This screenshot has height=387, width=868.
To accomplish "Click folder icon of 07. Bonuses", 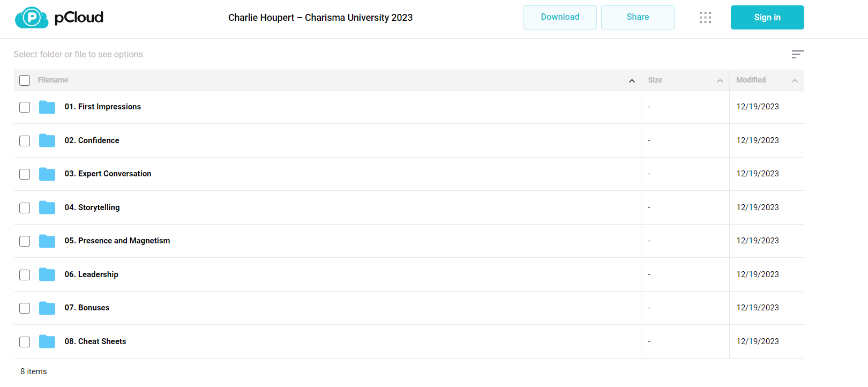I will coord(47,308).
